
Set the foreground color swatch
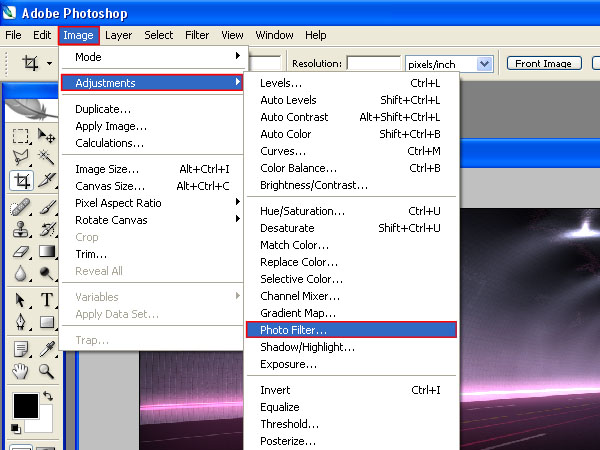coord(26,405)
